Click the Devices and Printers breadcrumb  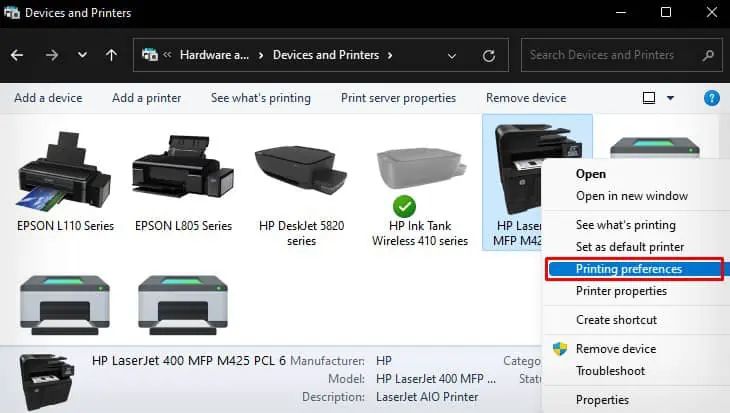tap(326, 55)
